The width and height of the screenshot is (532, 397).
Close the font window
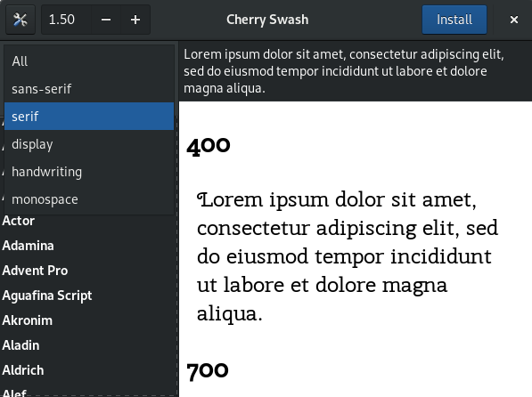pyautogui.click(x=514, y=20)
